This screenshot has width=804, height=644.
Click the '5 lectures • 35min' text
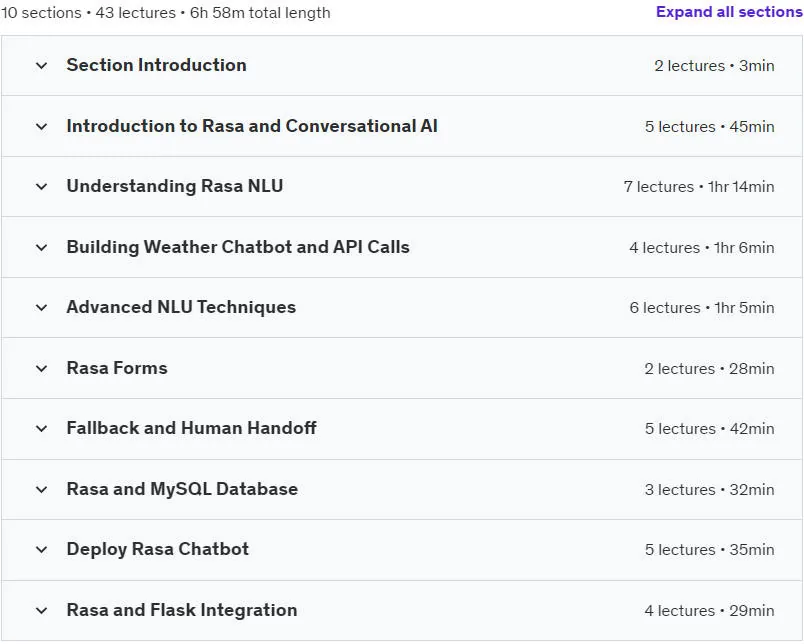(x=710, y=550)
